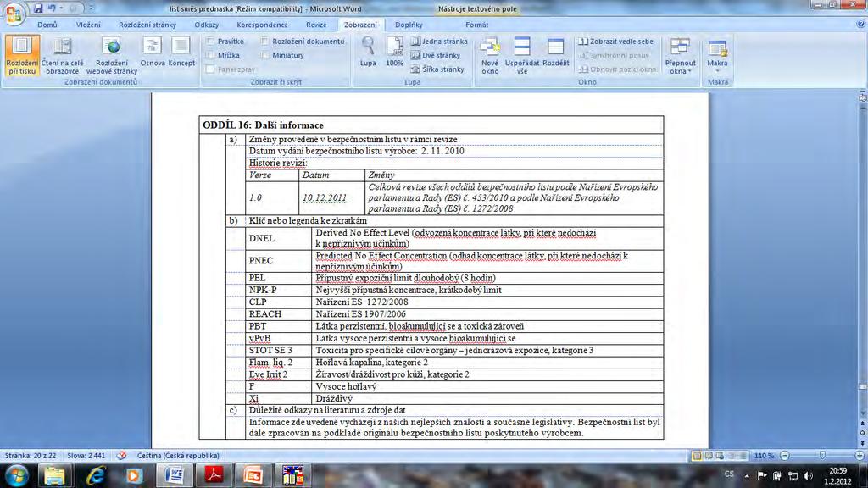Viewport: 868px width, 488px height.
Task: Click heading ODDÍL 16: Další informace
Action: pyautogui.click(x=263, y=125)
